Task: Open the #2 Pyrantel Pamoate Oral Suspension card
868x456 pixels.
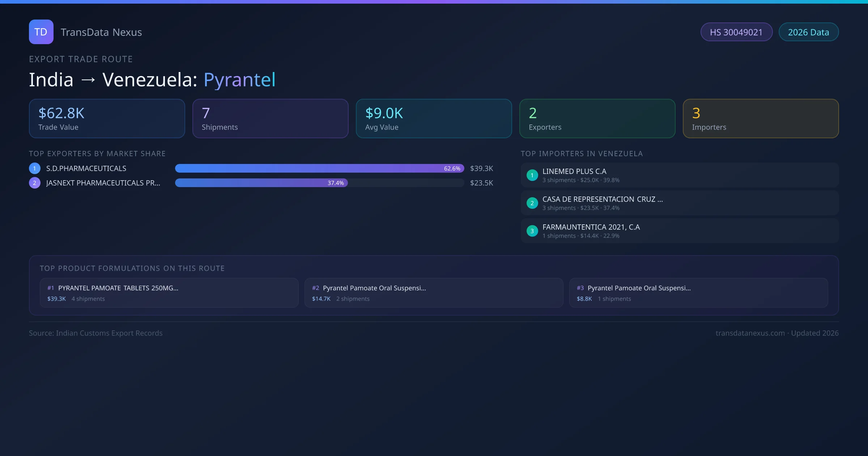Action: 434,293
